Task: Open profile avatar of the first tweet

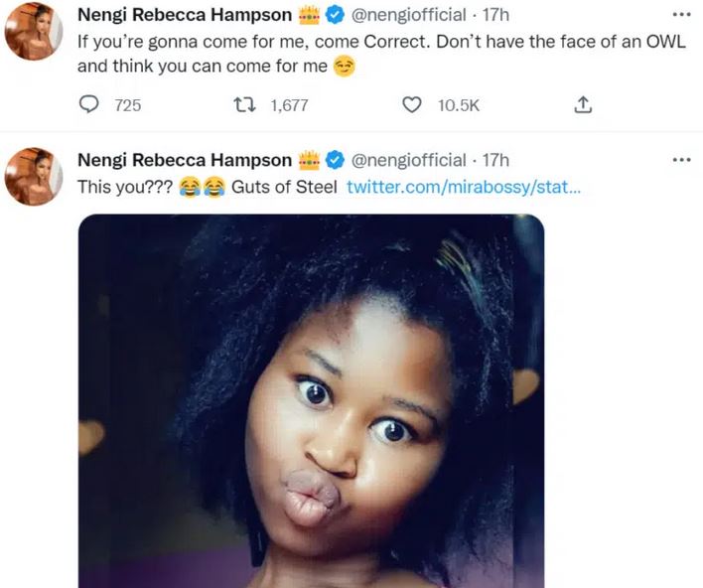Action: tap(34, 35)
